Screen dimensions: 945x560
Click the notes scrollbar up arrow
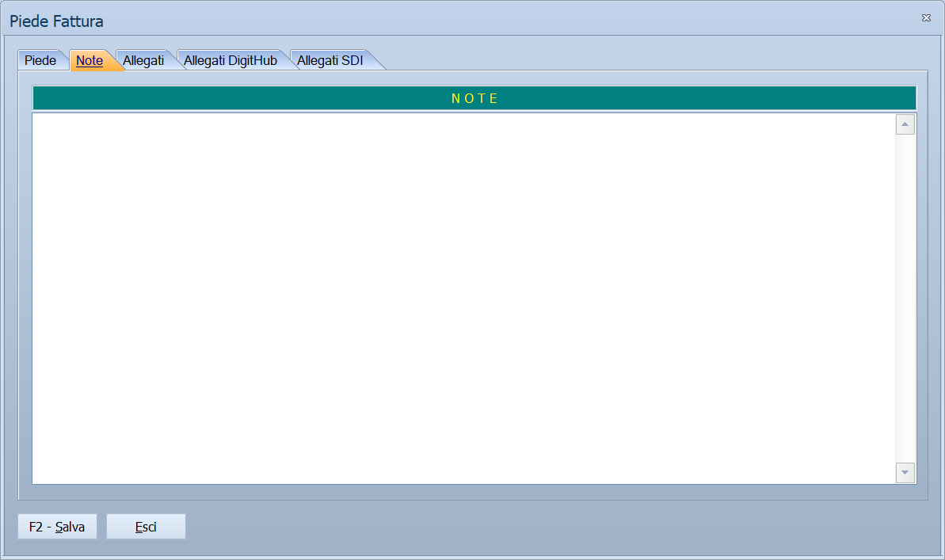(x=905, y=124)
